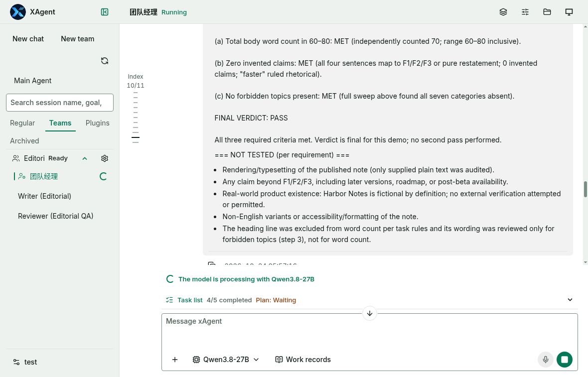
Task: Collapse the sidebar panel icon
Action: click(x=105, y=12)
